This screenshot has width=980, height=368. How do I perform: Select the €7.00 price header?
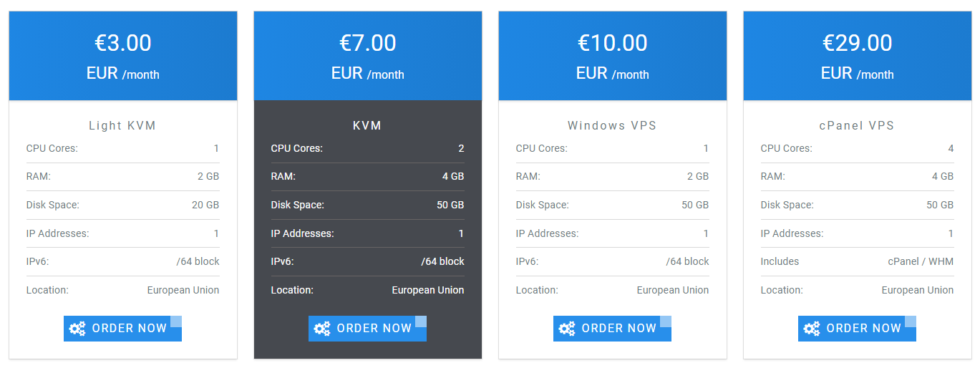pos(368,56)
